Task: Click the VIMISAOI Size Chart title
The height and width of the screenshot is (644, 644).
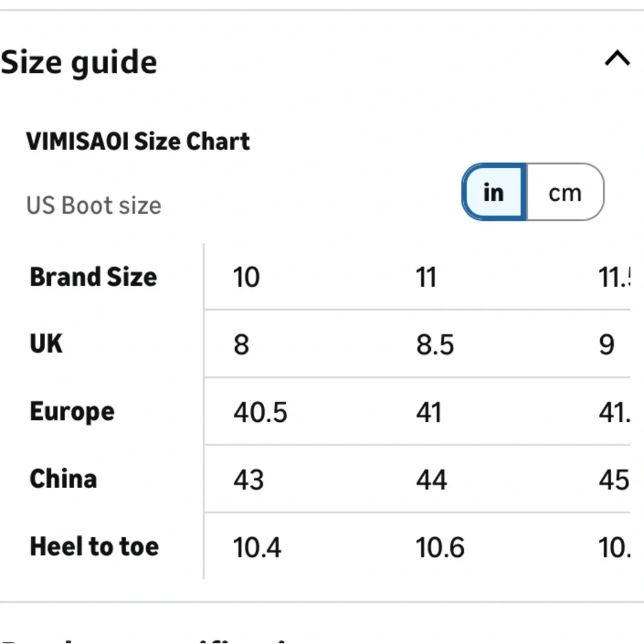Action: pyautogui.click(x=138, y=141)
